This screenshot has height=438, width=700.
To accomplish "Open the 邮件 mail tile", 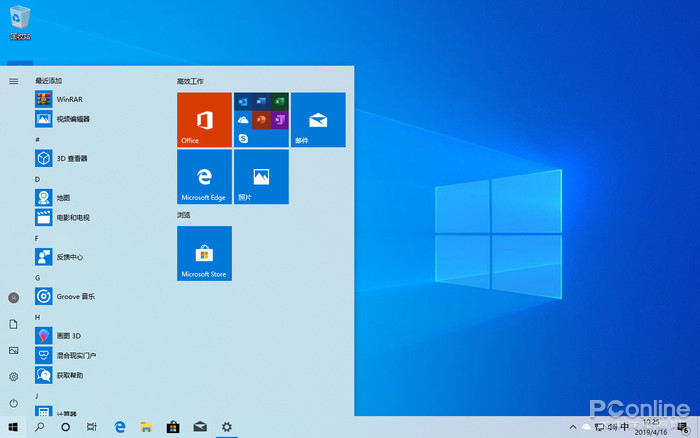I will pos(318,120).
